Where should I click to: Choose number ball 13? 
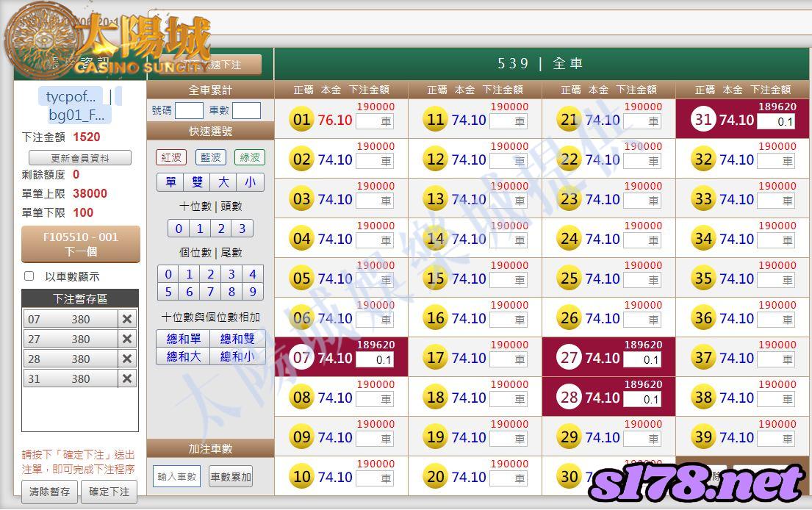[x=436, y=199]
